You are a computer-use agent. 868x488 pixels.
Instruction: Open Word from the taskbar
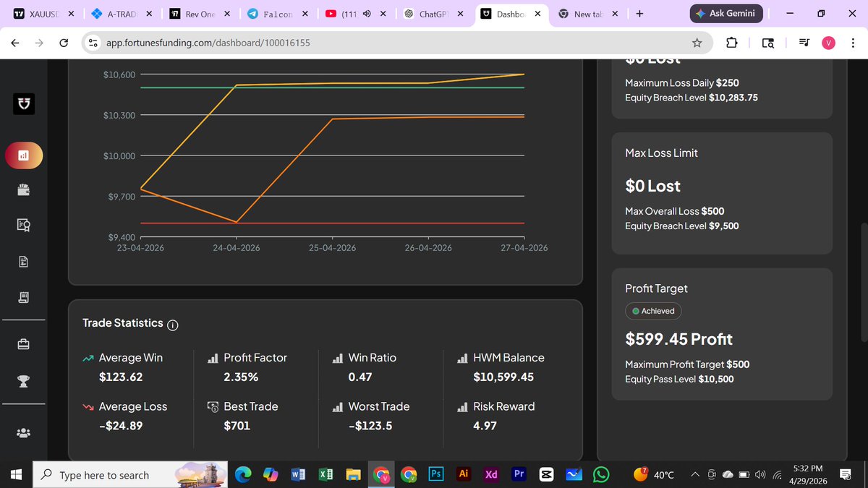tap(298, 474)
